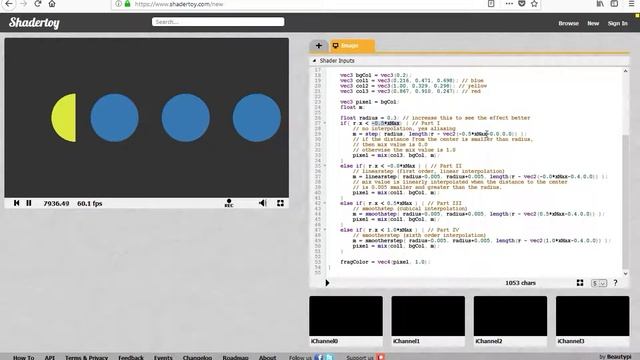Click the 'float radius' code line
This screenshot has width=640, height=360.
435,118
